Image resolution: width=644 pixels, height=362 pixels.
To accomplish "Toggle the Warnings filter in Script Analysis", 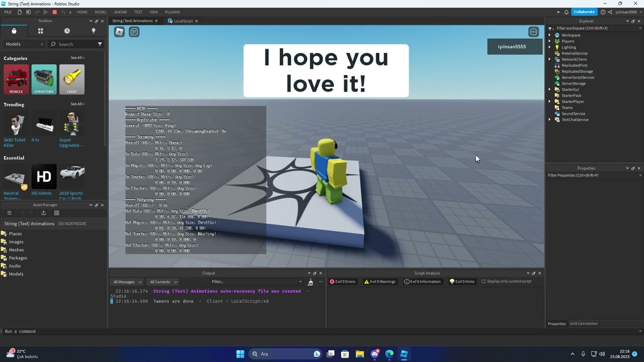I will 380,282.
